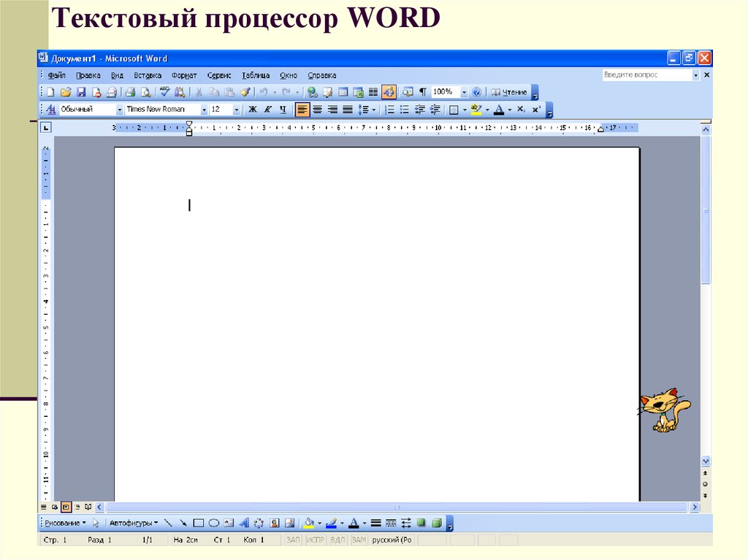Image resolution: width=748 pixels, height=560 pixels.
Task: Cut selection with the scissors icon
Action: tap(199, 92)
